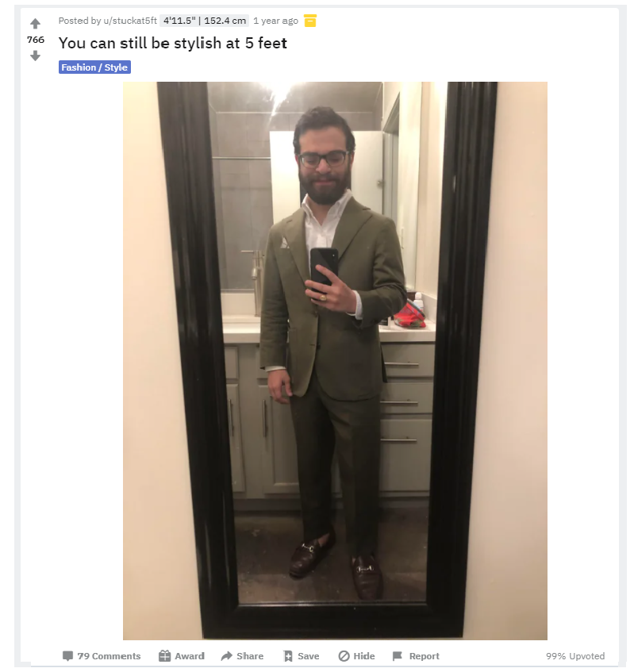Click the gift box Award icon

164,655
